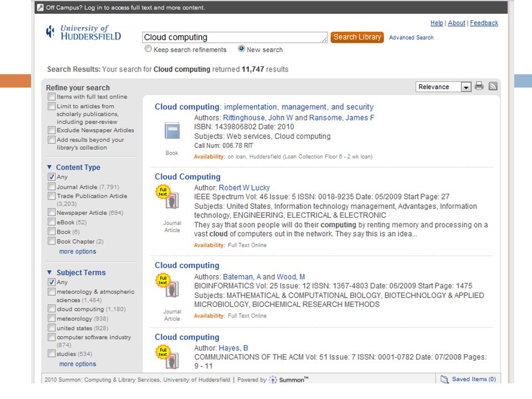Screen dimensions: 532x399
Task: Click the key icon beside Off Campus login
Action: pos(40,7)
